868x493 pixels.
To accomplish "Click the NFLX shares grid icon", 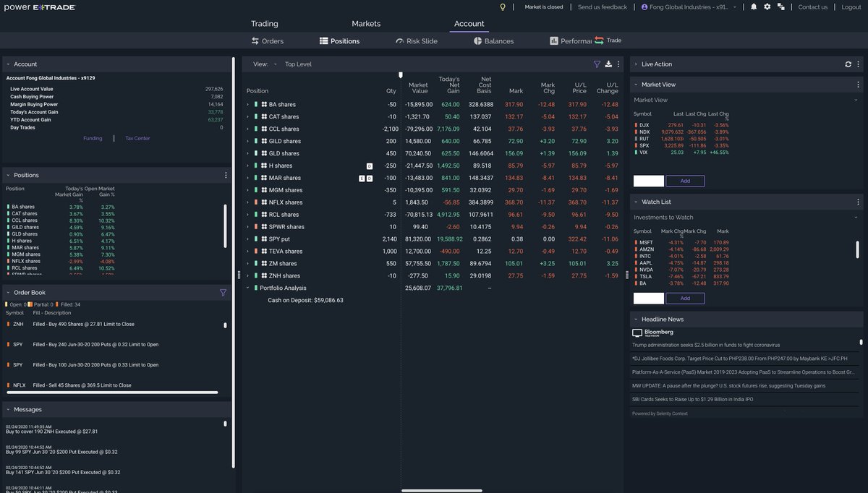I will (264, 202).
